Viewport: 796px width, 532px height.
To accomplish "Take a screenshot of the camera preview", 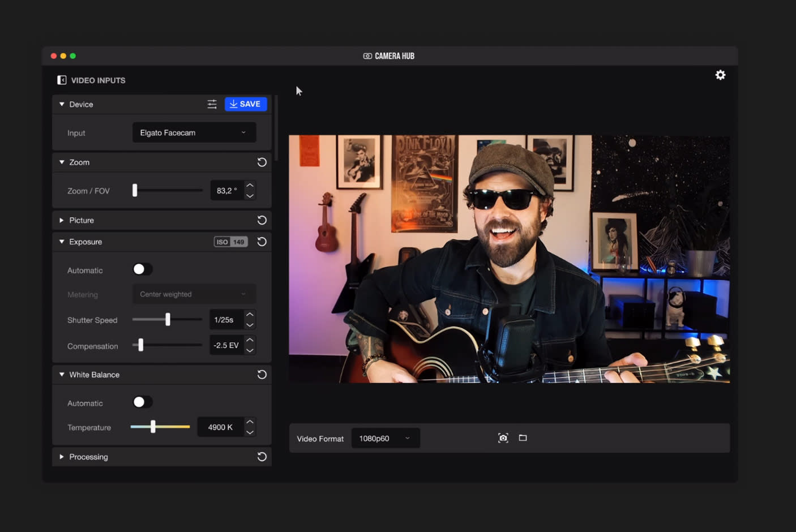I will click(x=503, y=438).
